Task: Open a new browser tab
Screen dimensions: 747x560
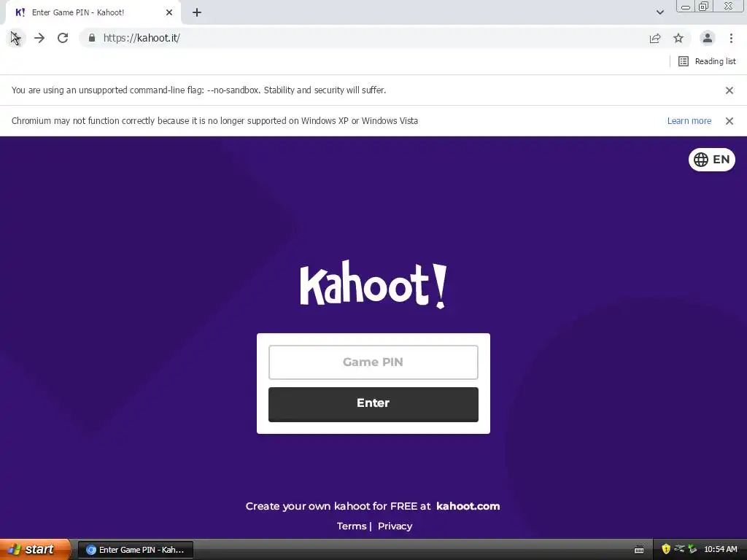Action: pos(197,12)
